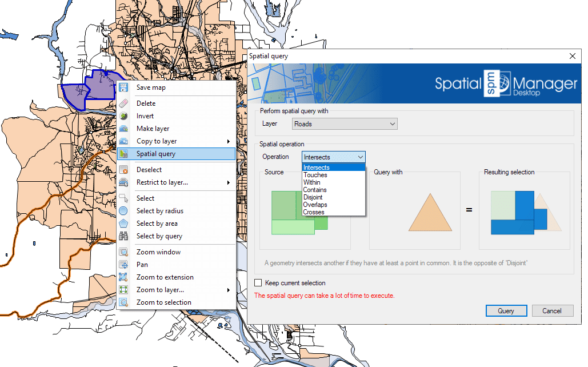Enable the Keep current selection checkbox
Screen dimensions: 588x367
(x=258, y=283)
